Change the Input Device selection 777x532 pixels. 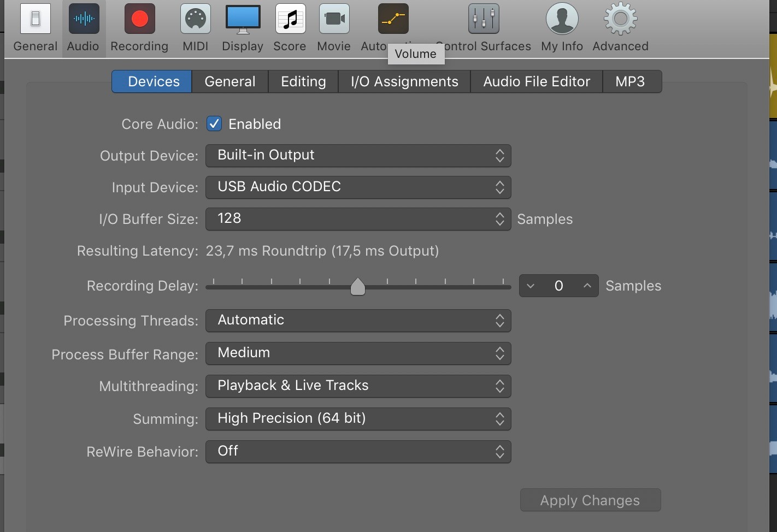pyautogui.click(x=358, y=187)
